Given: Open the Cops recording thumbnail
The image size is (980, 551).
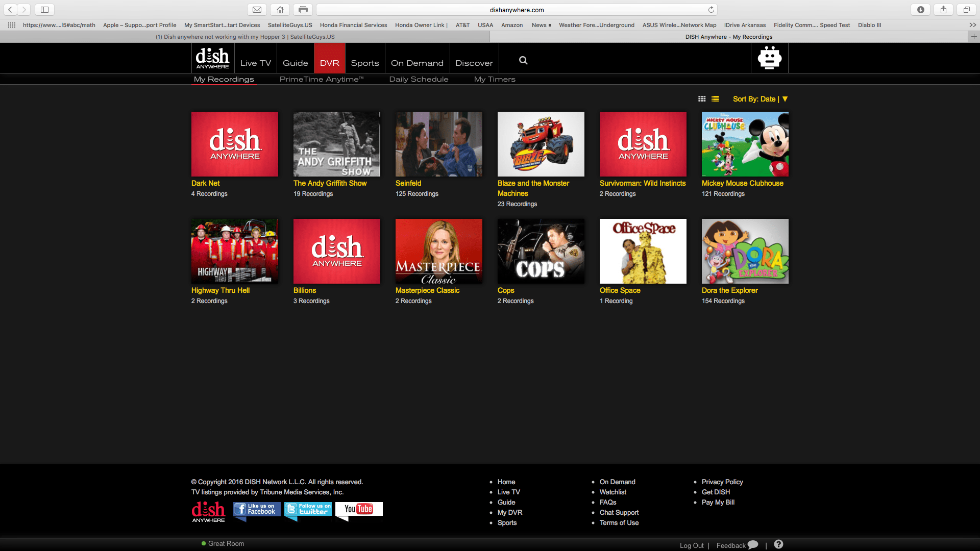Looking at the screenshot, I should click(541, 251).
